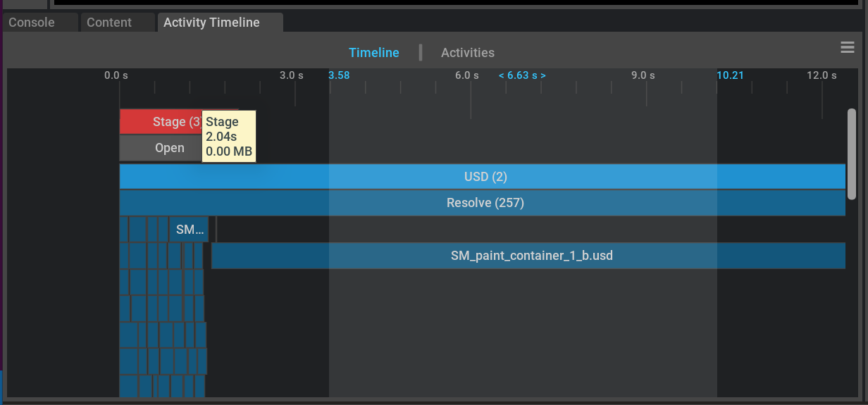This screenshot has height=405, width=868.
Task: Click the 10.21 selection end marker
Action: coord(731,75)
